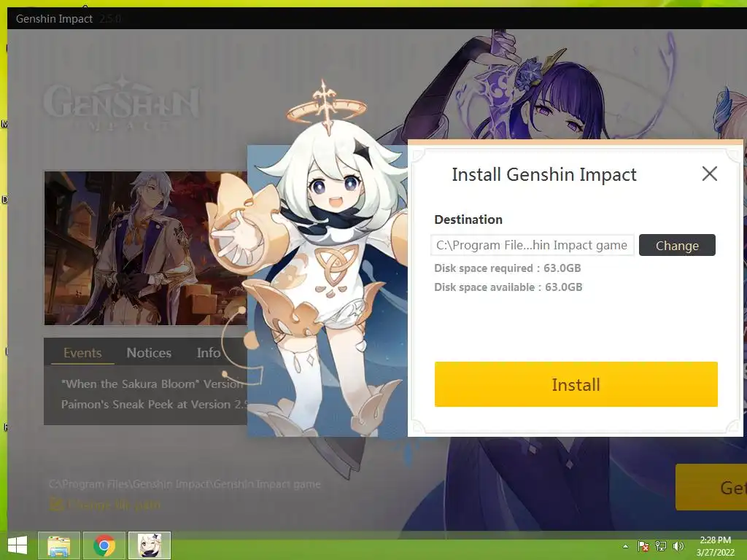Open the taskbar clock showing 2:28 PM
Image resolution: width=747 pixels, height=560 pixels.
pyautogui.click(x=715, y=546)
